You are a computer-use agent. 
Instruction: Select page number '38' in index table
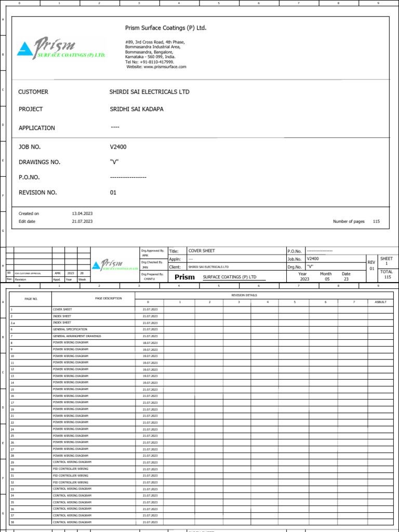pos(12,522)
